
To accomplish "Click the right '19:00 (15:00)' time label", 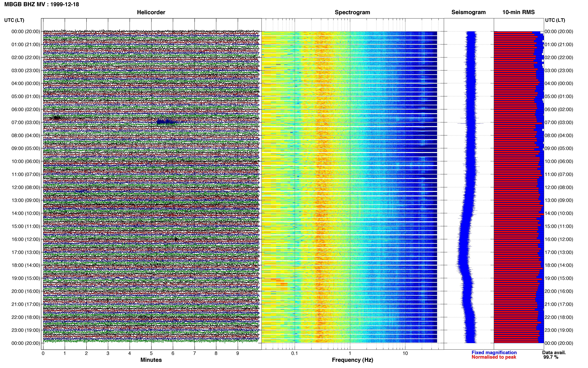I will click(x=559, y=278).
